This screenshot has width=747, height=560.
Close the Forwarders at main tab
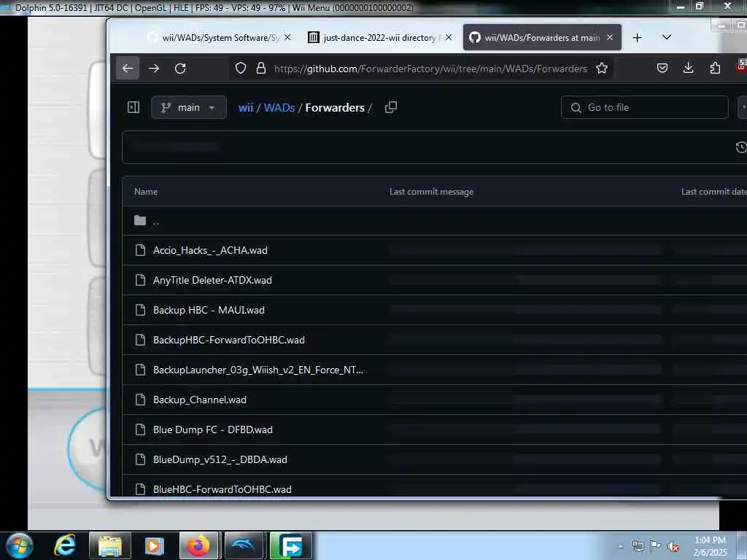coord(609,37)
